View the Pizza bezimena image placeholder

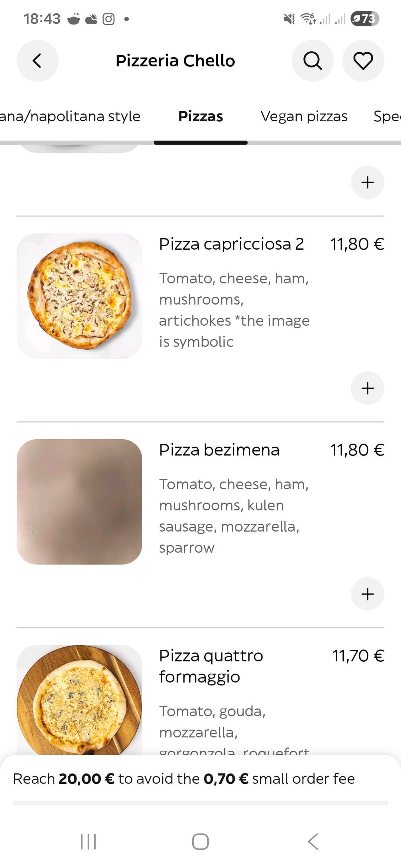tap(79, 502)
